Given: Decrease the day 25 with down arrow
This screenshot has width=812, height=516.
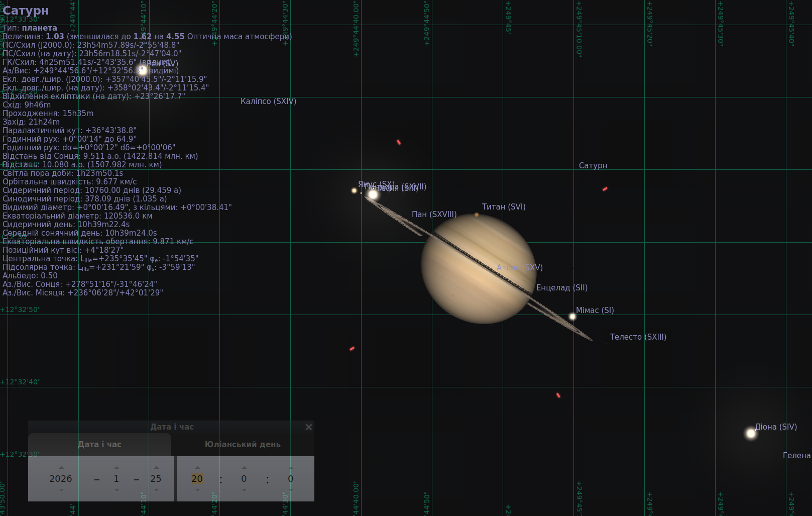Looking at the screenshot, I should 156,490.
